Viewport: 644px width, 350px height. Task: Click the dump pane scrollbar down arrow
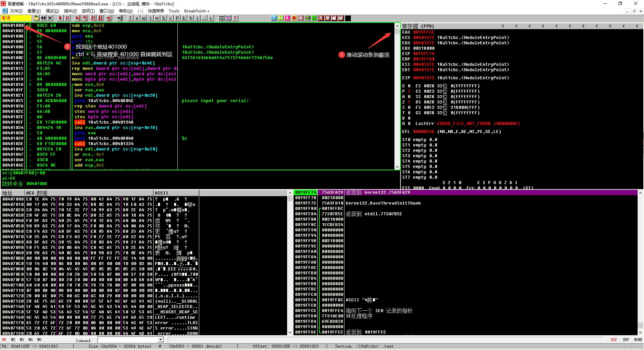290,333
